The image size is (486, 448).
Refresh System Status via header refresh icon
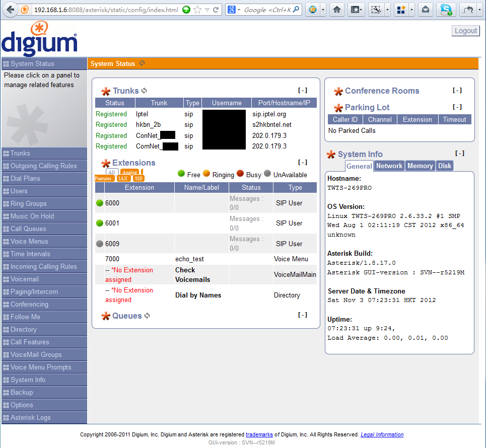coord(142,63)
